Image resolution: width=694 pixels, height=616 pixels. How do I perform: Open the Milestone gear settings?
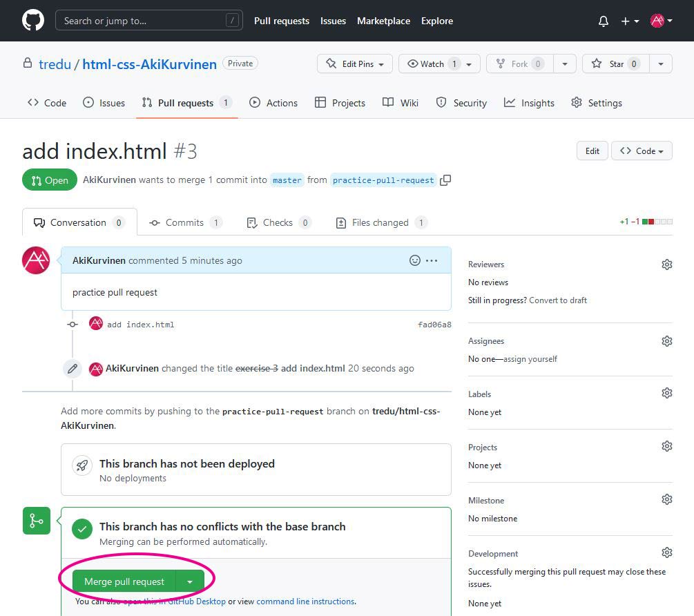[x=666, y=499]
